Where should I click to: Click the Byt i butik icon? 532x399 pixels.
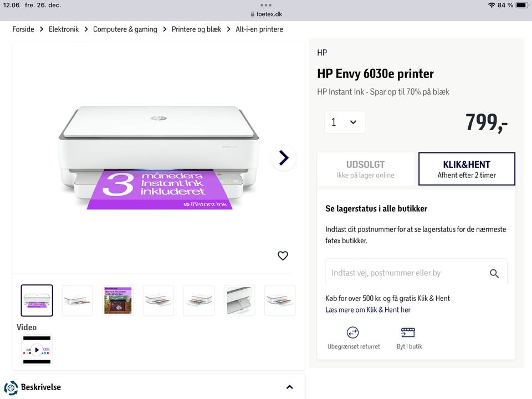pyautogui.click(x=408, y=332)
